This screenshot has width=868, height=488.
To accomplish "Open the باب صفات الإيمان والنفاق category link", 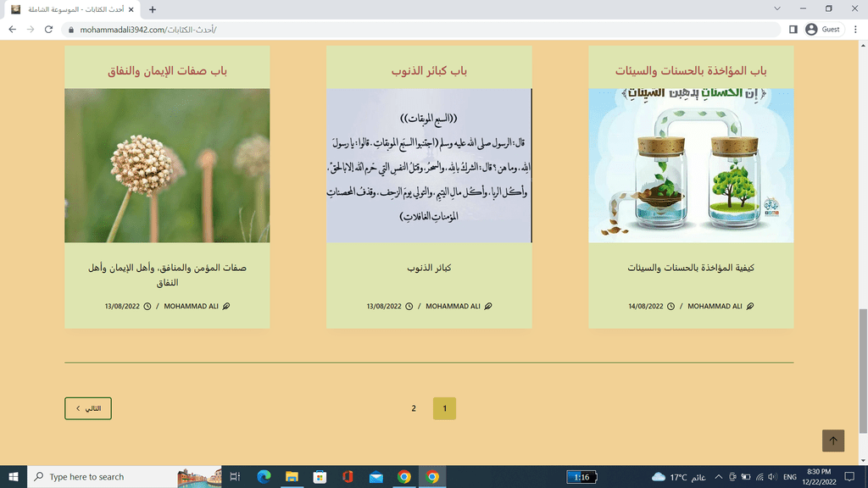I will tap(167, 71).
